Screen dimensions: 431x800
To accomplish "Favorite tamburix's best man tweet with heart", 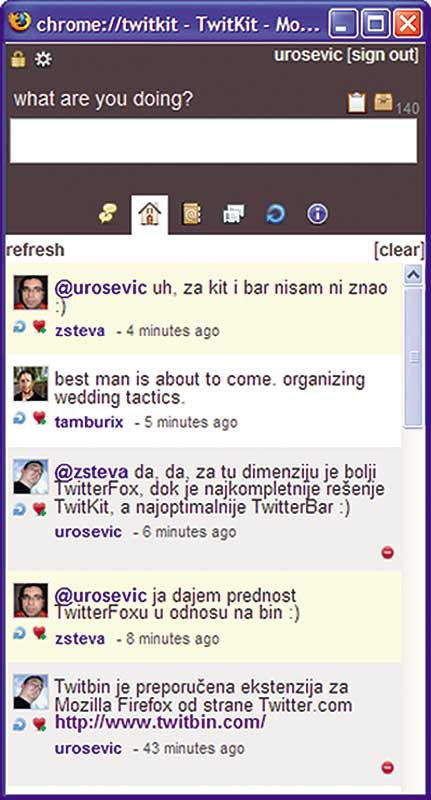I will (x=39, y=418).
